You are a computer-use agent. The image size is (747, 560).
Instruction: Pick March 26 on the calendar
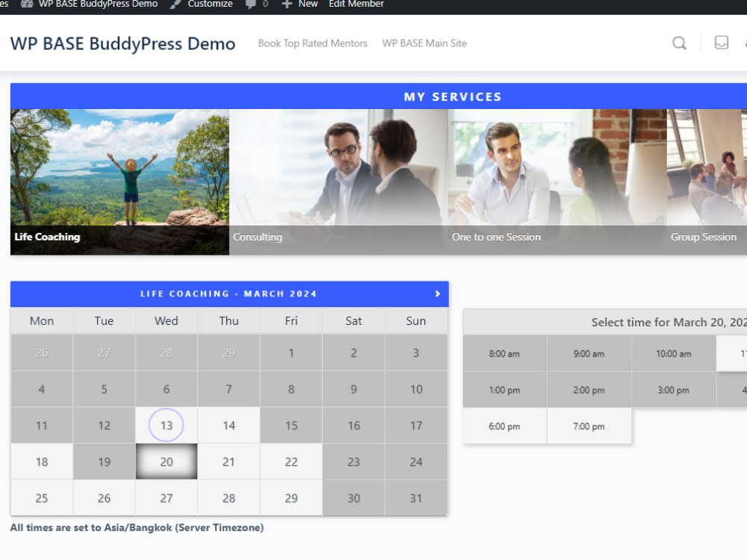point(104,498)
